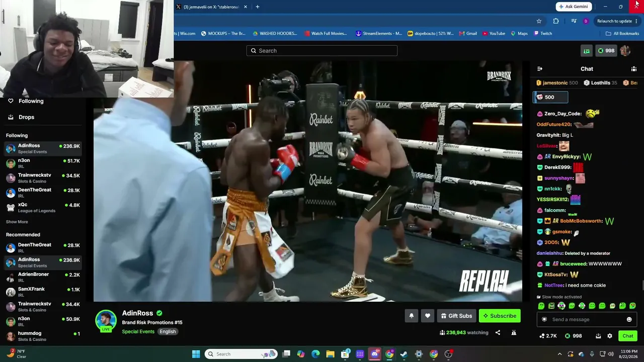Bookmark this page with the star icon
Image resolution: width=644 pixels, height=362 pixels.
[539, 21]
